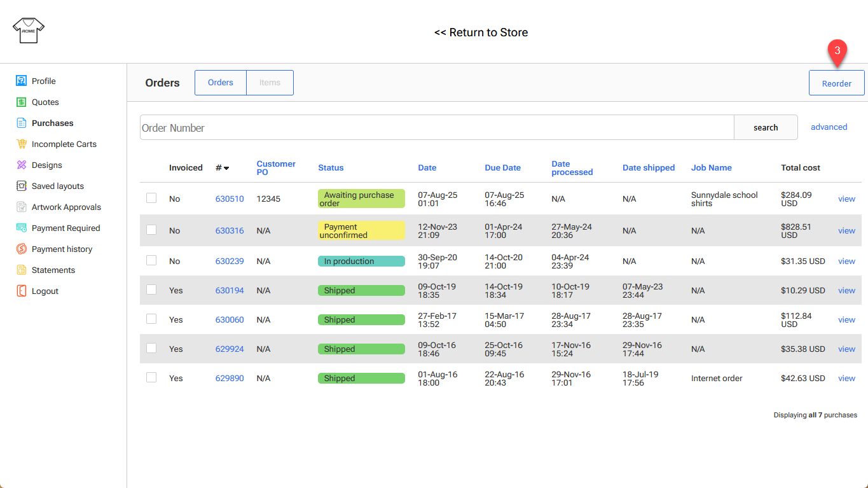Image resolution: width=868 pixels, height=488 pixels.
Task: Open order 630239 link
Action: tap(230, 261)
